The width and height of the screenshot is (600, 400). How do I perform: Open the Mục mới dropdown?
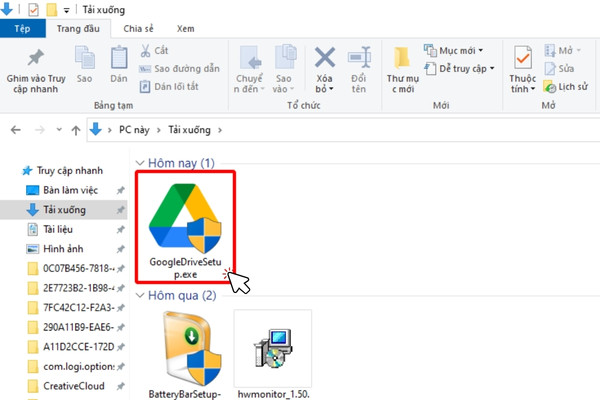(x=453, y=51)
